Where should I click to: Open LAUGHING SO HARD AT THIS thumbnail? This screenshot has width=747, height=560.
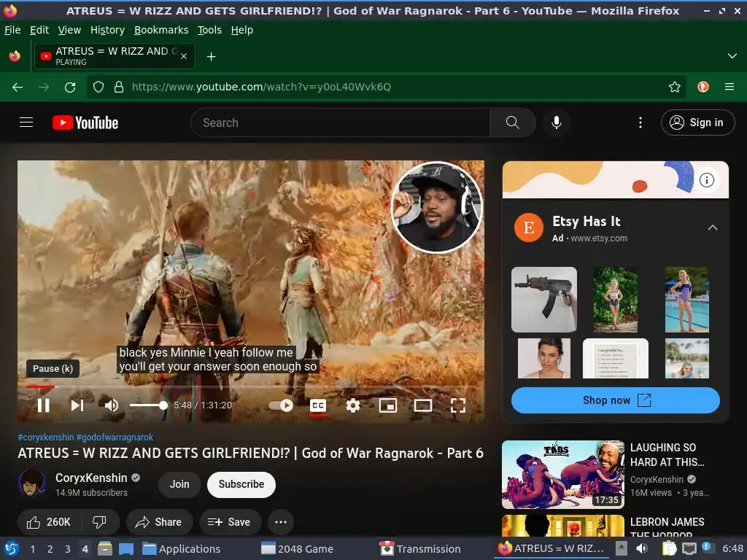coord(563,475)
